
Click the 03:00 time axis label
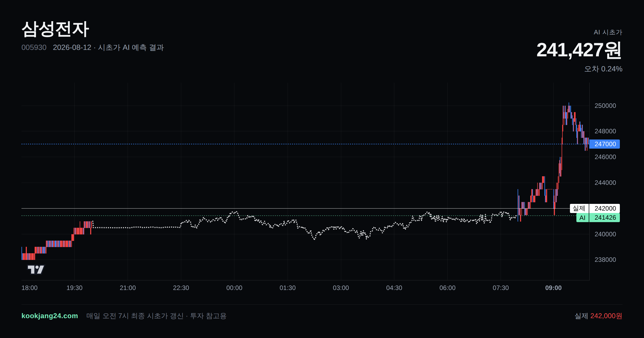pos(341,288)
